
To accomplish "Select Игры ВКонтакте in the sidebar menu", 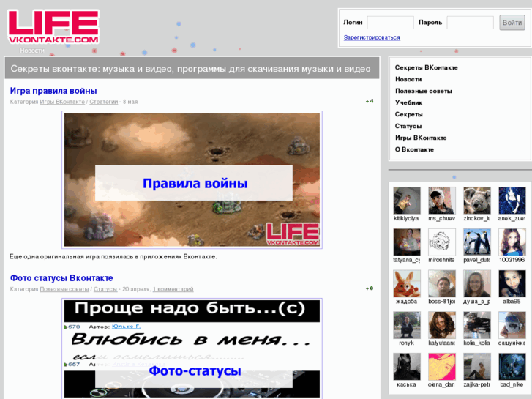I will (x=421, y=138).
